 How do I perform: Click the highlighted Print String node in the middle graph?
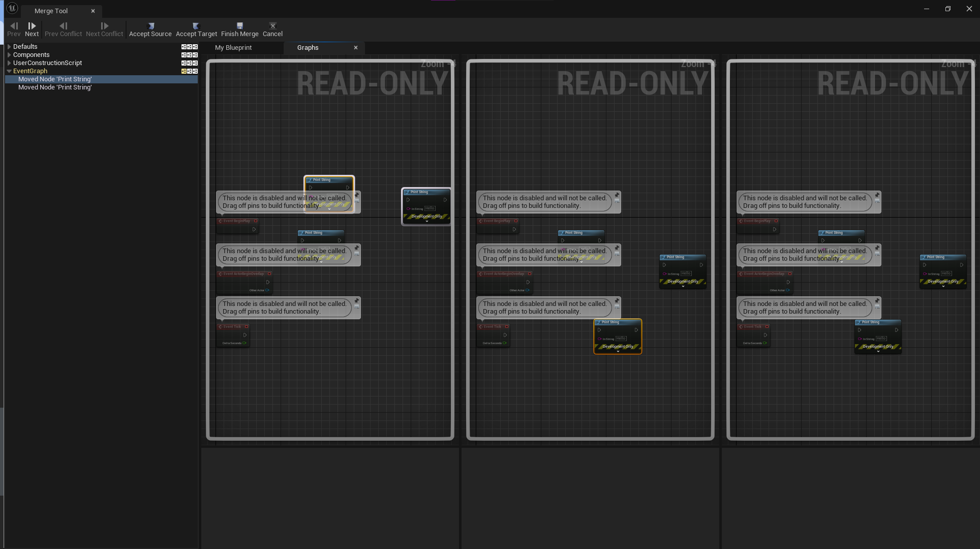click(618, 335)
